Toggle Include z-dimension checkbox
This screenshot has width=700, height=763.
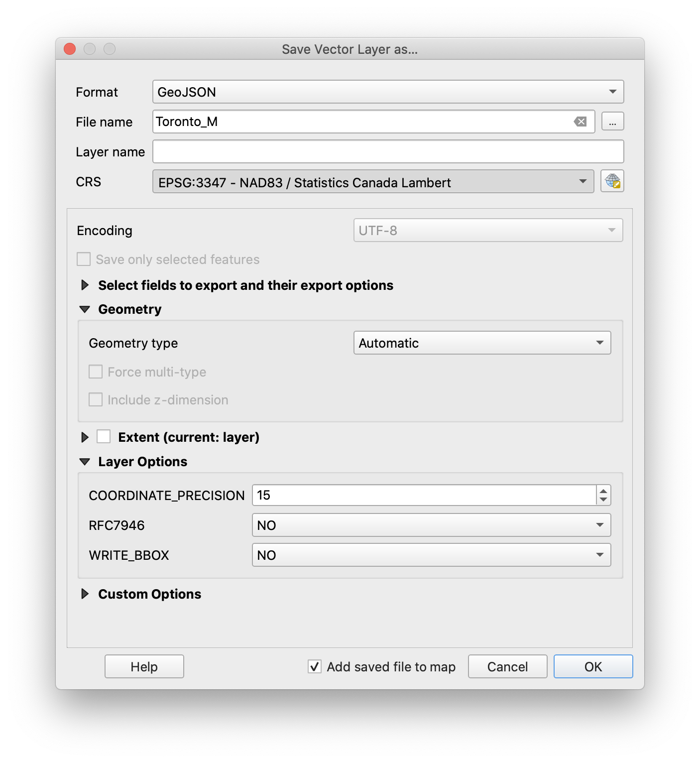coord(96,400)
